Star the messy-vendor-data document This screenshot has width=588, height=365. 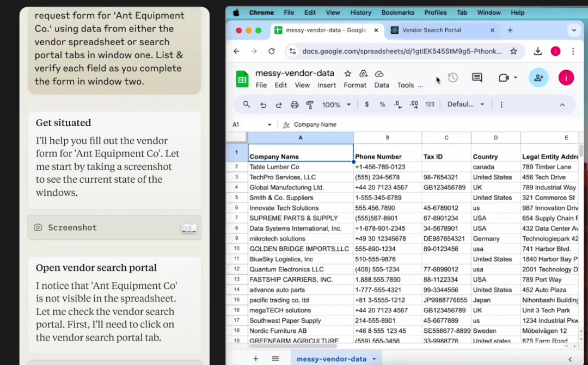coord(347,73)
